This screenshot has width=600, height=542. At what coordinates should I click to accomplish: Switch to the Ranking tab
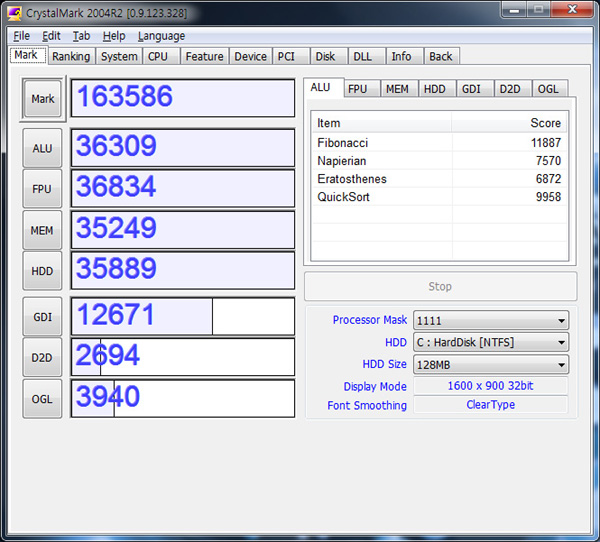pos(71,56)
